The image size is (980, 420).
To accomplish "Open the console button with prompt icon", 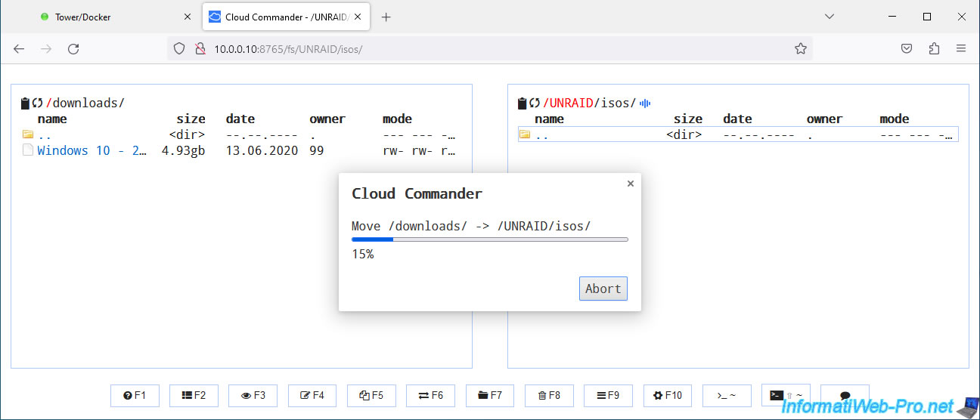I will coord(727,395).
